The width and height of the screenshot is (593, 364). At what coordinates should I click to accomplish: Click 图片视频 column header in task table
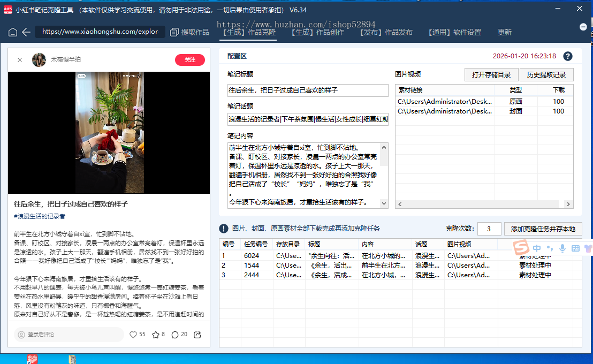point(471,245)
